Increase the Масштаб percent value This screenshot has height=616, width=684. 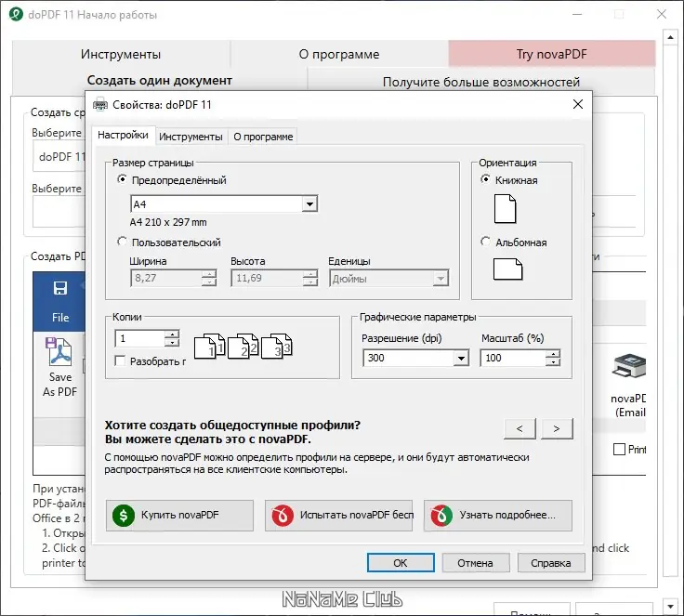(x=553, y=354)
